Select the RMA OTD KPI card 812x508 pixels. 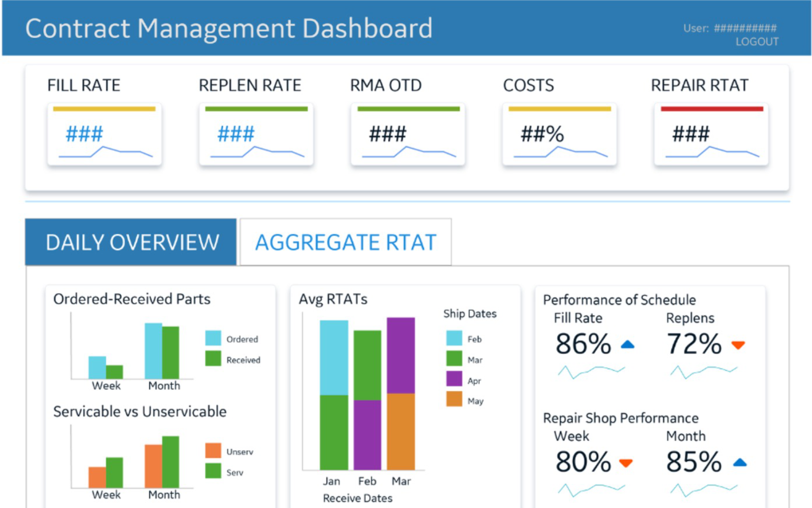pyautogui.click(x=408, y=134)
